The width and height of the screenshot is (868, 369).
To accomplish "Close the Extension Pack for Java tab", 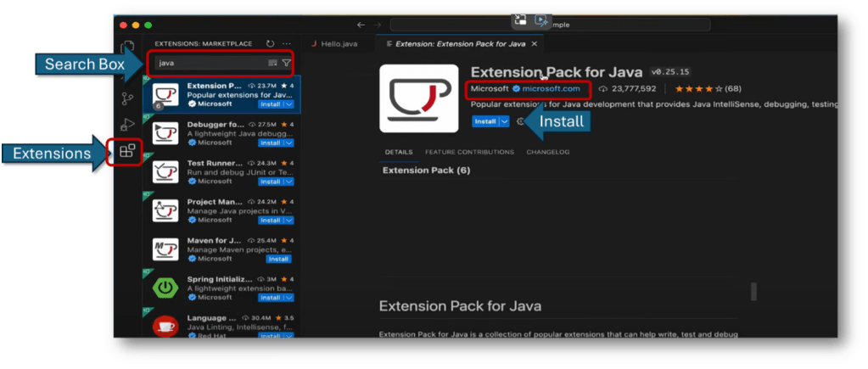I will [535, 43].
